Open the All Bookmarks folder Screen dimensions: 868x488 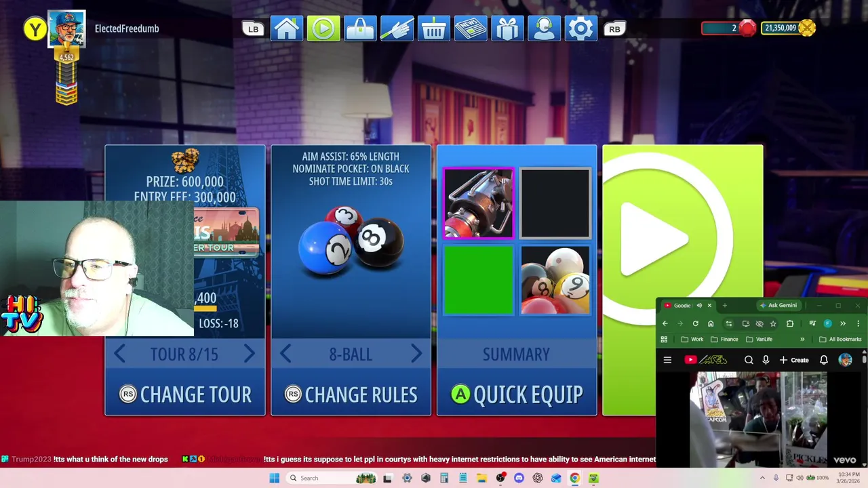[840, 339]
